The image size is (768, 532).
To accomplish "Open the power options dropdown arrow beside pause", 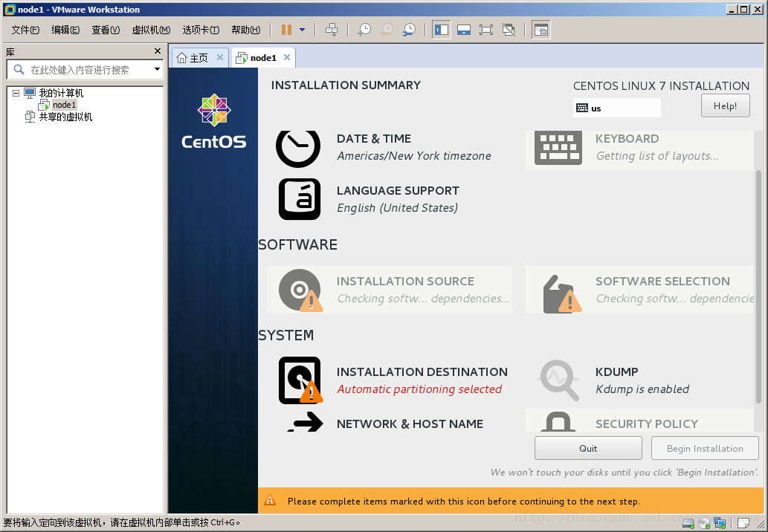I will (x=302, y=30).
